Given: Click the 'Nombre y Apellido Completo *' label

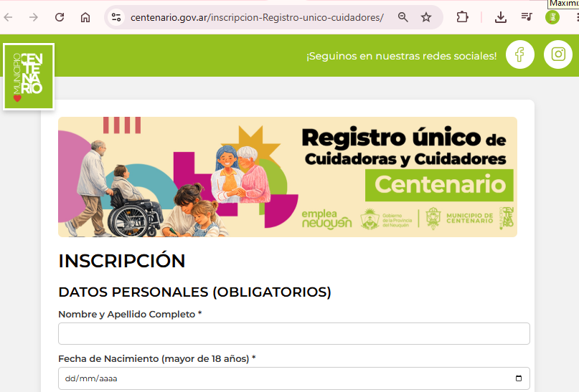Looking at the screenshot, I should (130, 314).
